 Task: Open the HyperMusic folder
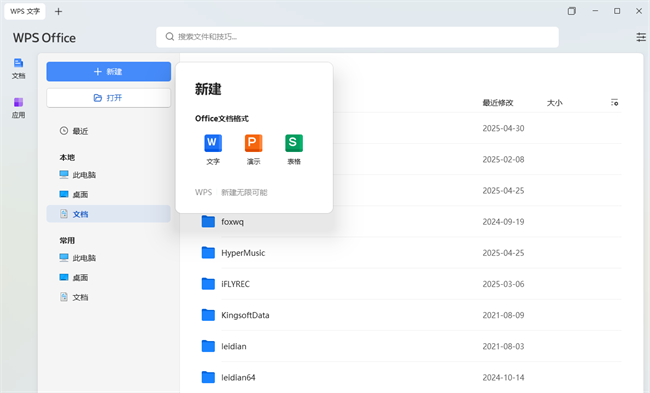(x=243, y=253)
